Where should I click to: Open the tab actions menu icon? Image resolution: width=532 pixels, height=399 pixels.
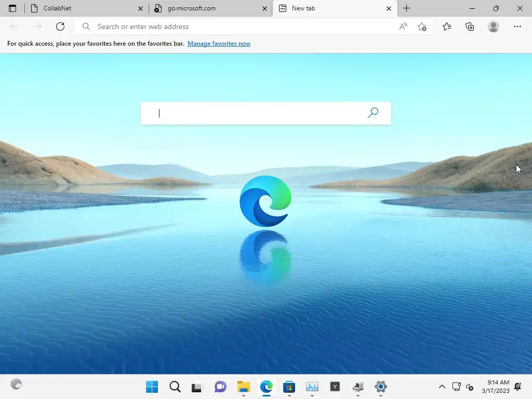[12, 8]
